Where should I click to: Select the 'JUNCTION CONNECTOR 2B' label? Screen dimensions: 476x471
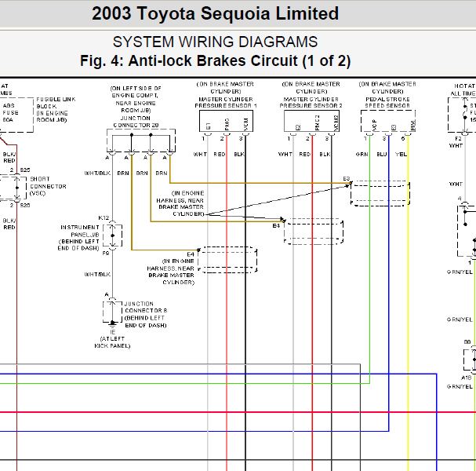(x=136, y=122)
